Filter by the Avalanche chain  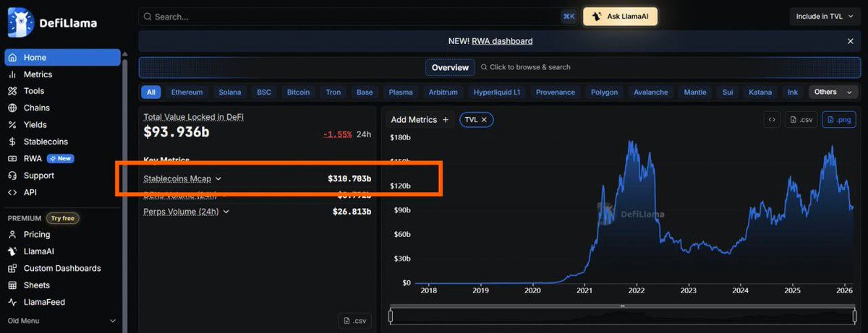click(651, 92)
